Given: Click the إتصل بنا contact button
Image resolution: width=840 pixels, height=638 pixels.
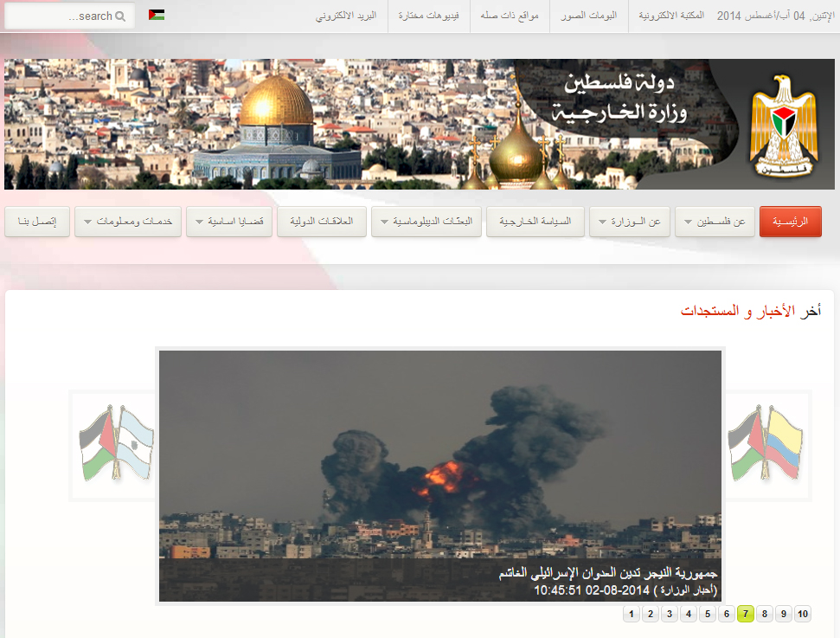Looking at the screenshot, I should point(37,222).
